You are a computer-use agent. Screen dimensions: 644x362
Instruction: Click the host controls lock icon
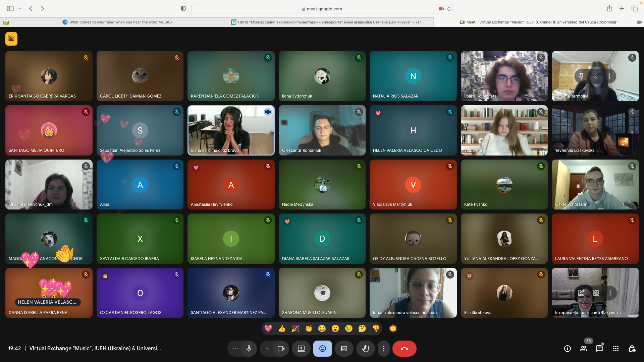pyautogui.click(x=632, y=349)
